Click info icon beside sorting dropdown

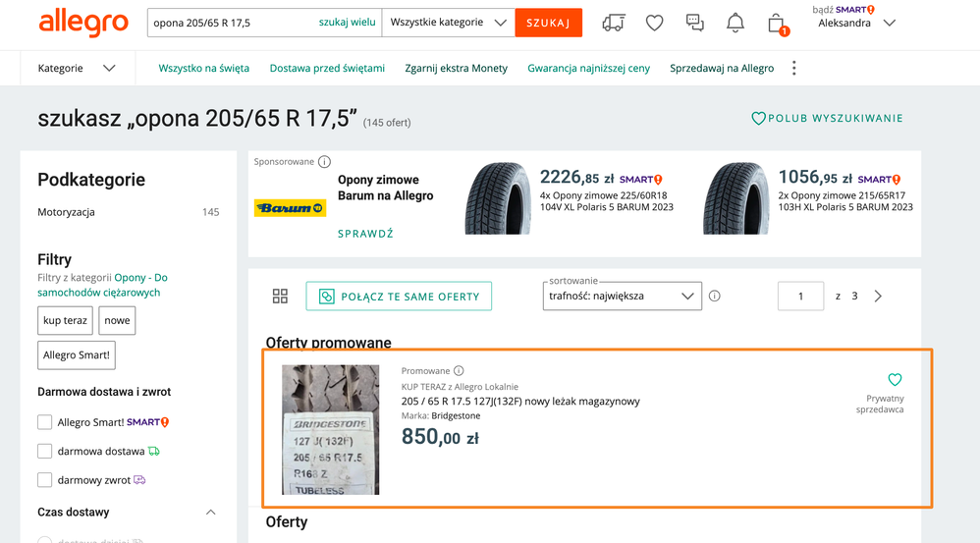point(714,297)
